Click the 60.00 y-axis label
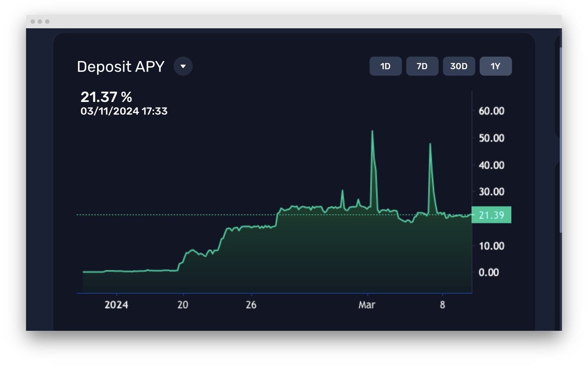 pos(491,111)
